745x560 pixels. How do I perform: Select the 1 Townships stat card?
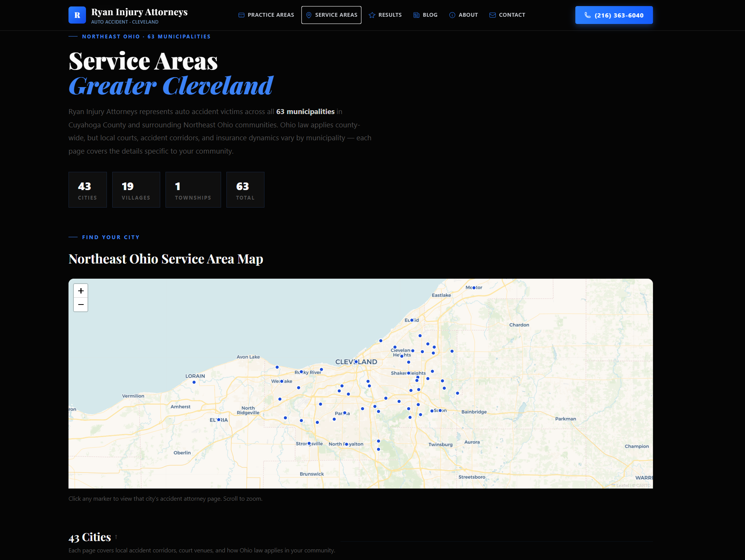(x=193, y=190)
